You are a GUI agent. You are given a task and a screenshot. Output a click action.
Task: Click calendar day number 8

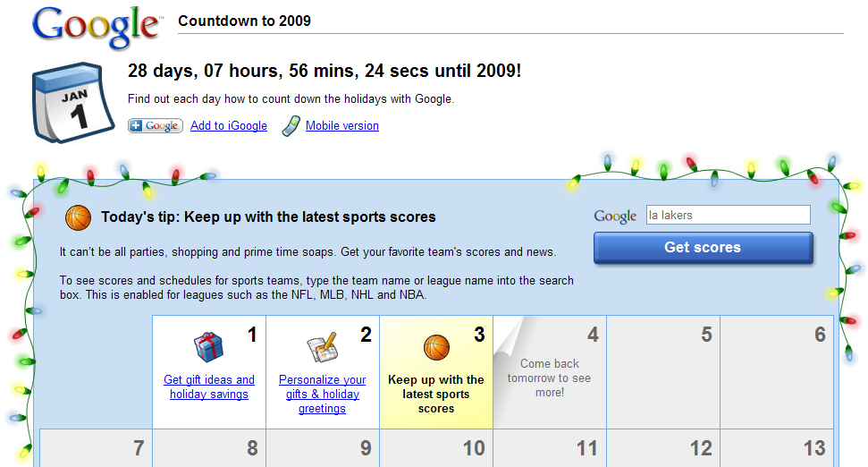(x=252, y=448)
